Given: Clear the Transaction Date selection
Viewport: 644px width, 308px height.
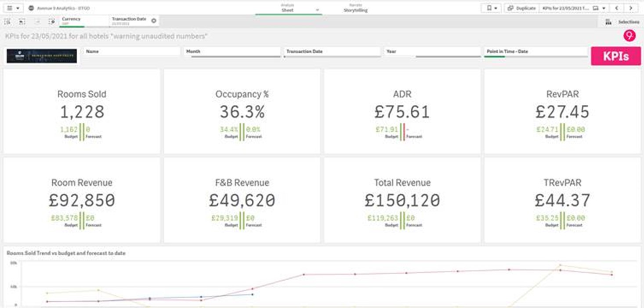Looking at the screenshot, I should 154,21.
